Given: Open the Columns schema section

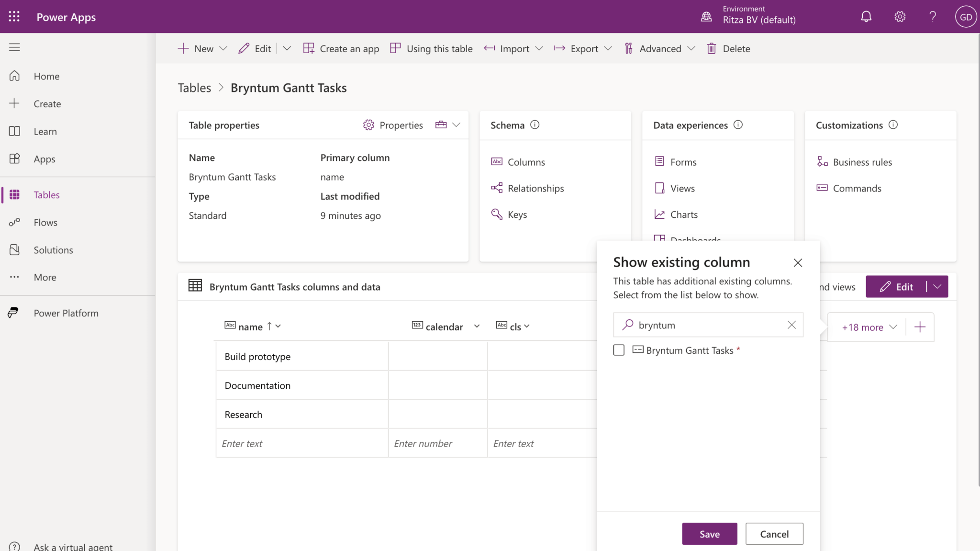Looking at the screenshot, I should 525,162.
